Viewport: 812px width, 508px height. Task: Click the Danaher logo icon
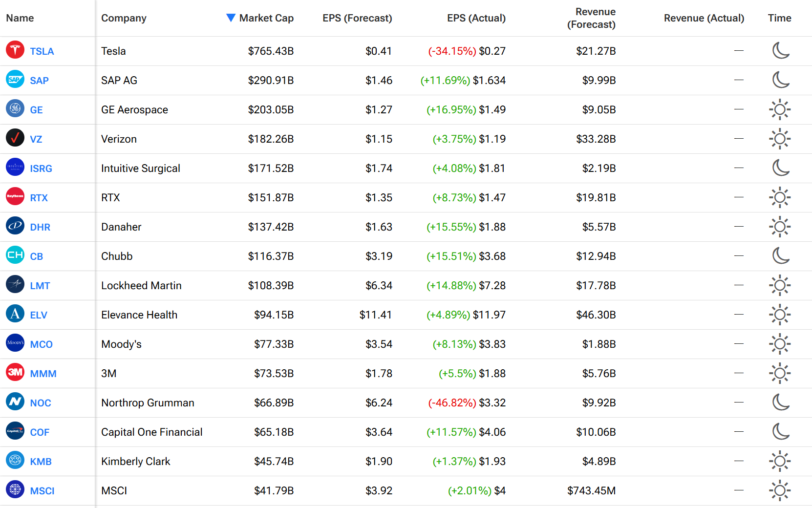[x=15, y=226]
